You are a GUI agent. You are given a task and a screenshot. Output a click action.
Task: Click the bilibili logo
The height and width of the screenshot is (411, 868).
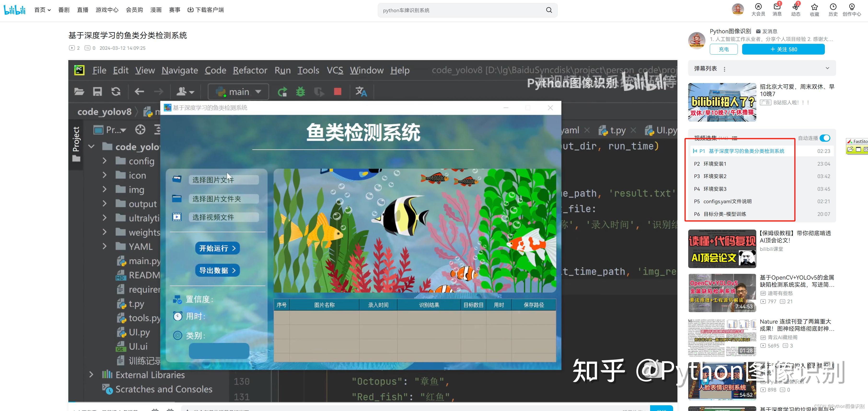14,9
